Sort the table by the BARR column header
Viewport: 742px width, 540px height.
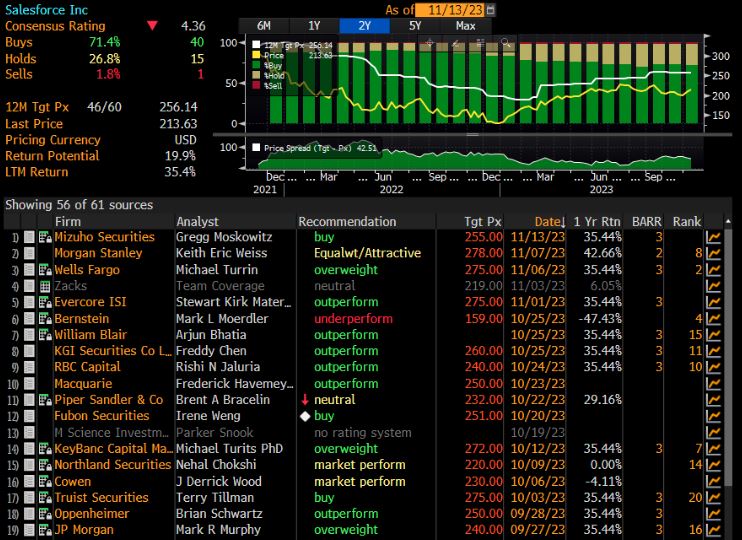pyautogui.click(x=646, y=221)
